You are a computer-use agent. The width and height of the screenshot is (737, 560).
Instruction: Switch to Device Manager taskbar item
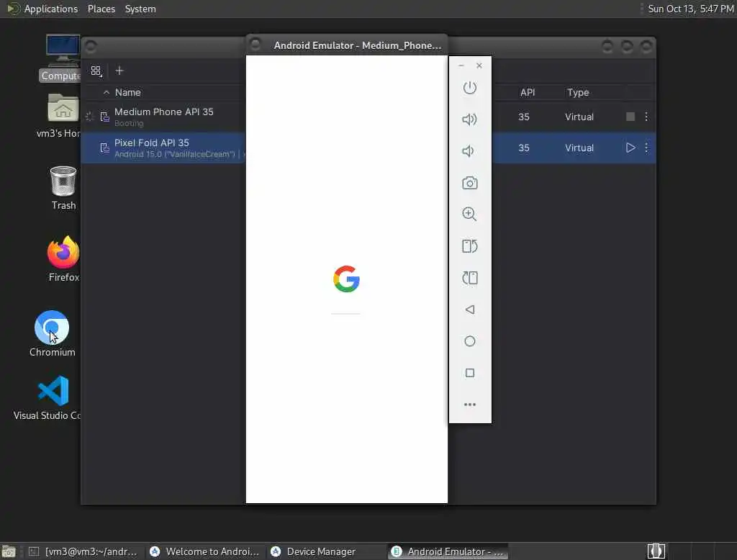coord(326,551)
